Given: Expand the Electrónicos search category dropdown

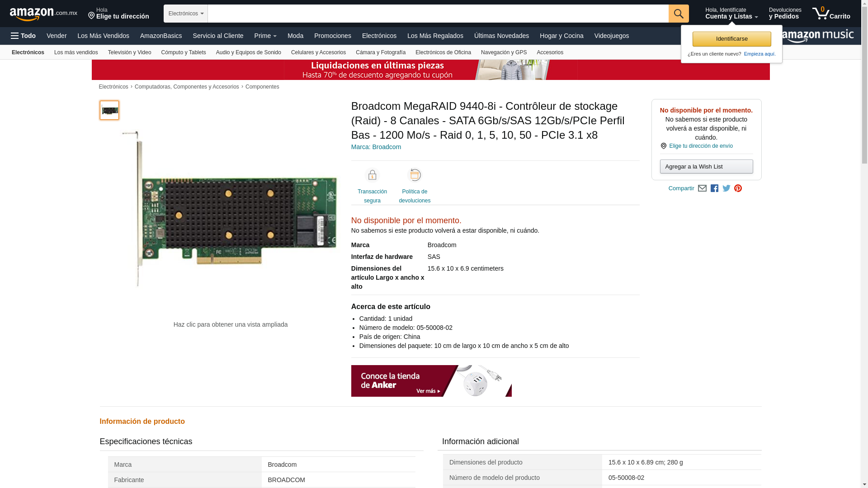Looking at the screenshot, I should [x=185, y=14].
